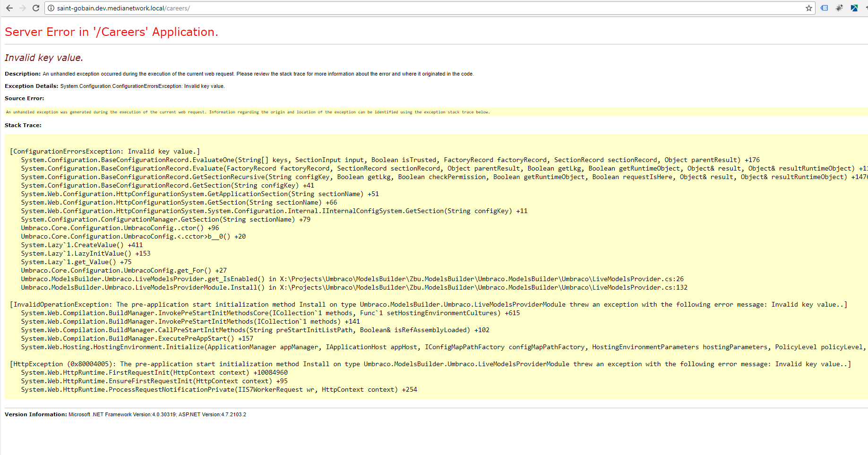
Task: Click LiveModelsProviderModule.Install() line ending cs:132
Action: tap(354, 287)
